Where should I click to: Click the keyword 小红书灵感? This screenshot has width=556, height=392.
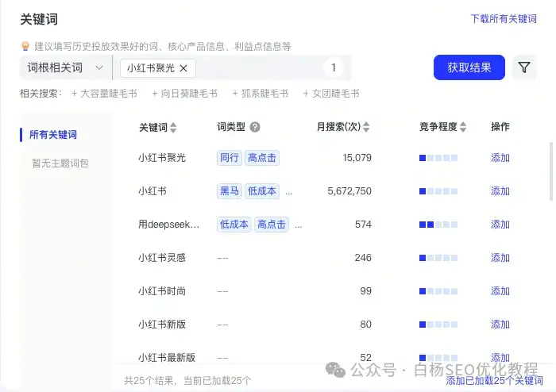pyautogui.click(x=162, y=258)
